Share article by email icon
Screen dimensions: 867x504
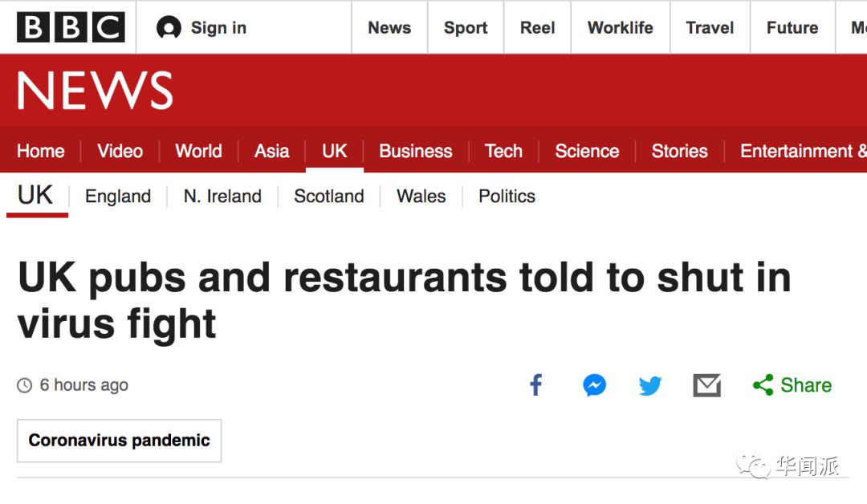pyautogui.click(x=706, y=385)
